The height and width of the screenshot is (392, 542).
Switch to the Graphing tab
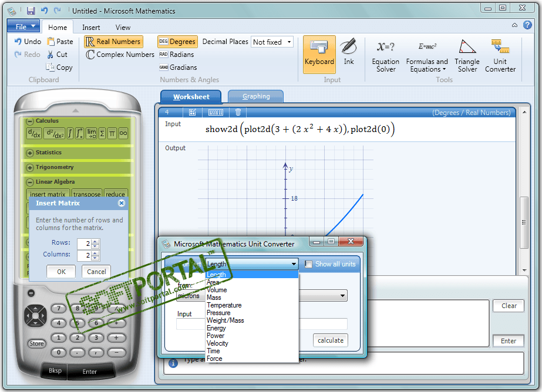[x=256, y=96]
